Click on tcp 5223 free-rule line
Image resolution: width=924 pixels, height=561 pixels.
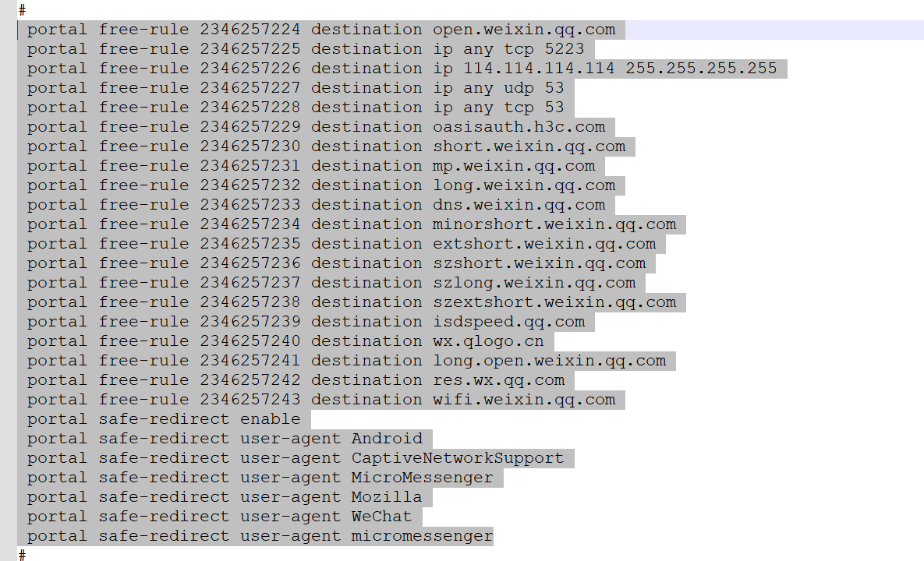pos(306,49)
